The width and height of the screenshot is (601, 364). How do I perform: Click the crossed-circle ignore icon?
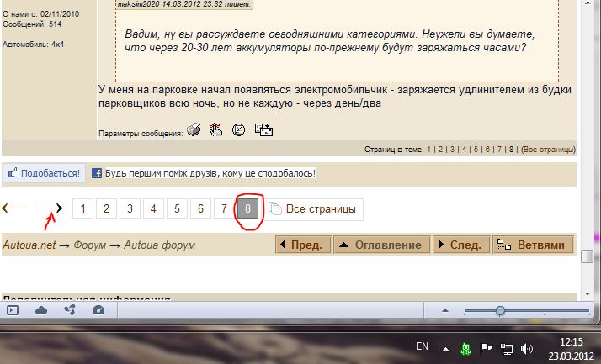[238, 130]
